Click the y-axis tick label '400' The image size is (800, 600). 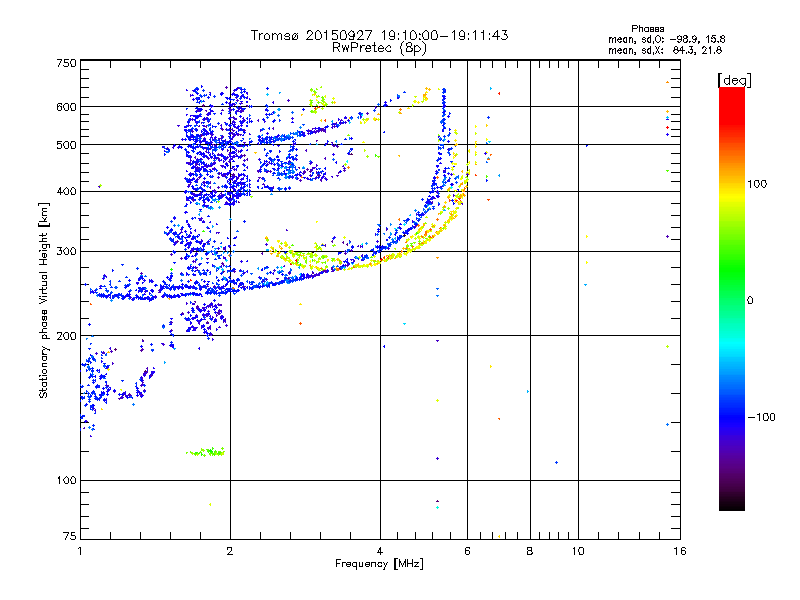[x=66, y=191]
